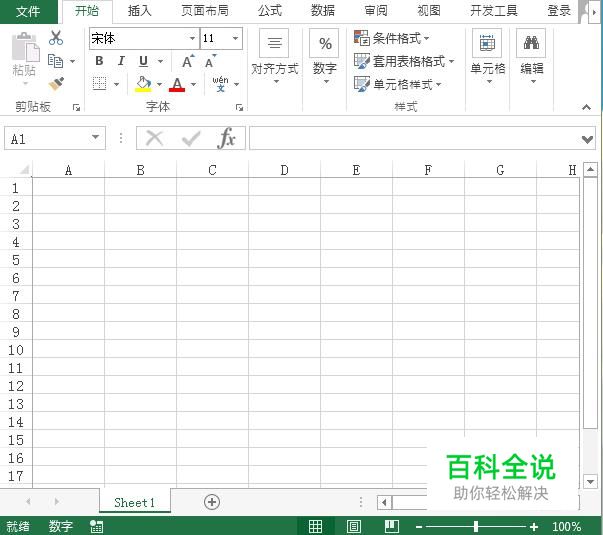Toggle Bold formatting
This screenshot has width=603, height=535.
coord(99,61)
